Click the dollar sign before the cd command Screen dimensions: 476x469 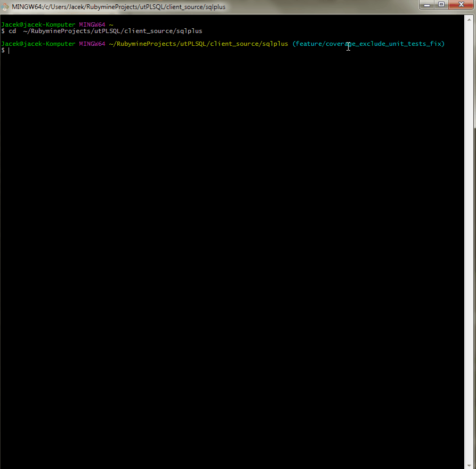[x=3, y=31]
